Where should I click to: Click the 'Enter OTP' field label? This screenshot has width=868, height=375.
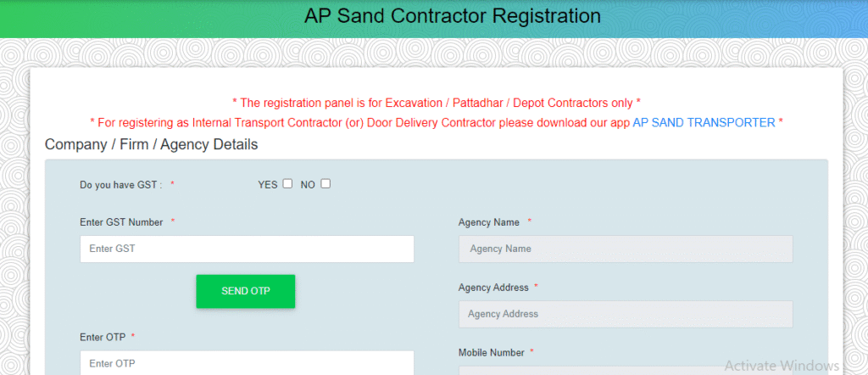tap(103, 337)
